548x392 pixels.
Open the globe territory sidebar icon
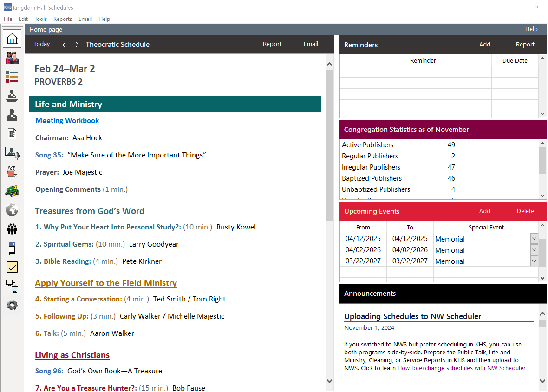pyautogui.click(x=12, y=210)
